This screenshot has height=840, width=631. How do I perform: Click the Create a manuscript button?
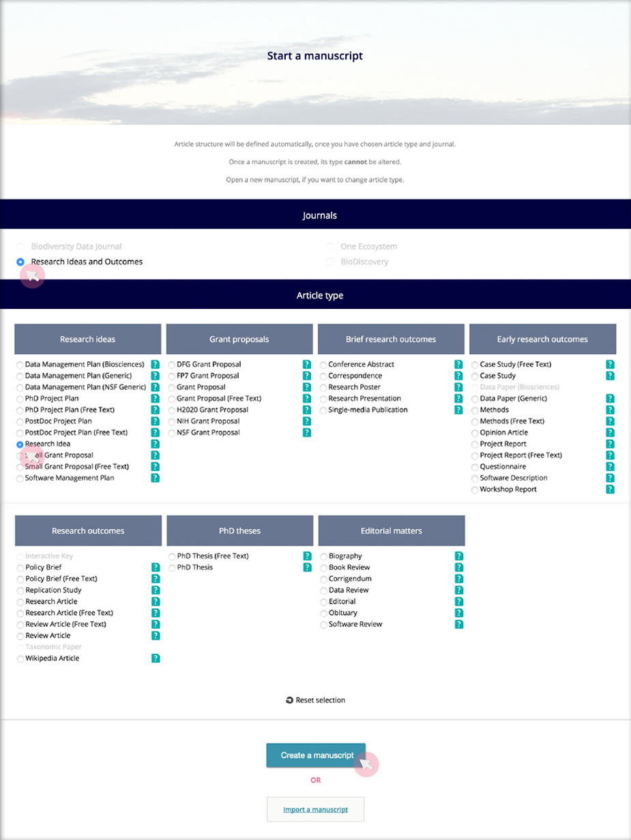tap(316, 755)
